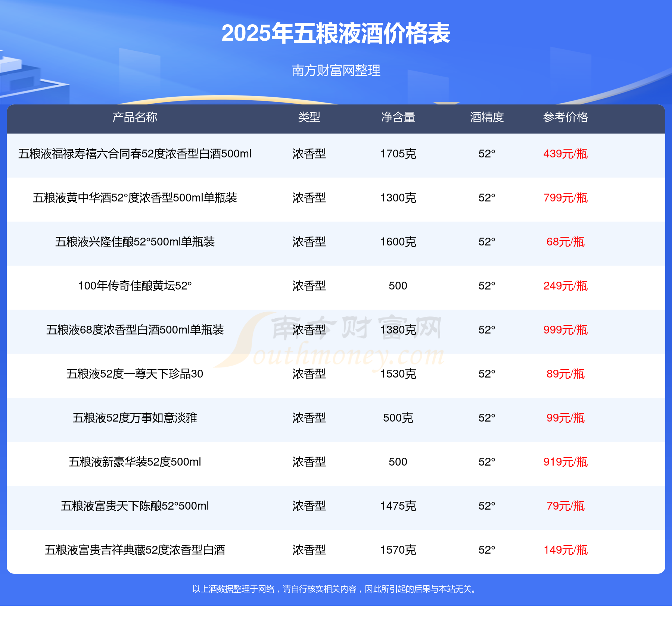Image resolution: width=672 pixels, height=623 pixels.
Task: Click the 参考价格 column header
Action: pos(566,117)
